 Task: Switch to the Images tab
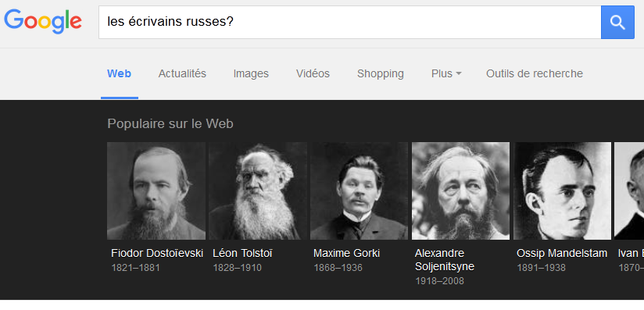(251, 73)
